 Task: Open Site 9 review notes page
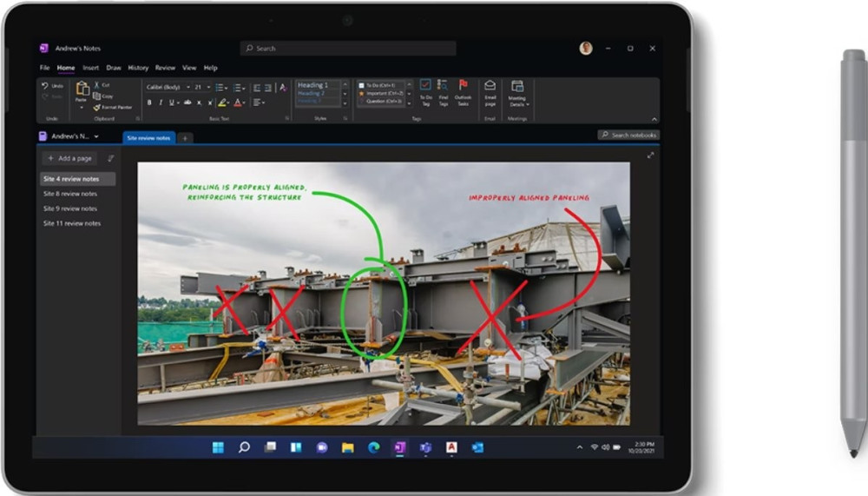point(70,208)
